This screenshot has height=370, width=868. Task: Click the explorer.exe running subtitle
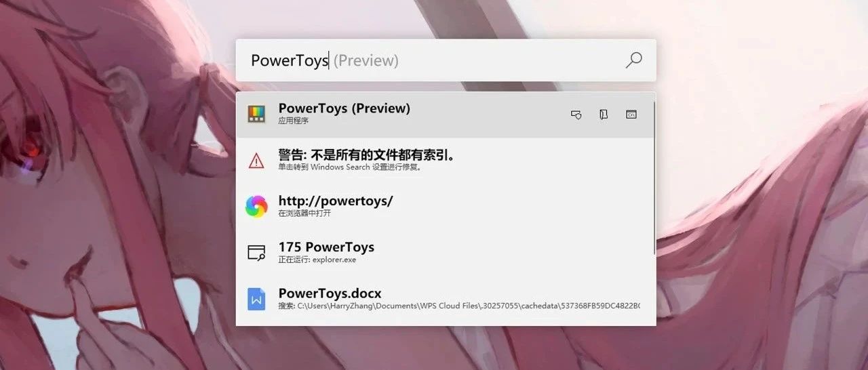point(317,260)
